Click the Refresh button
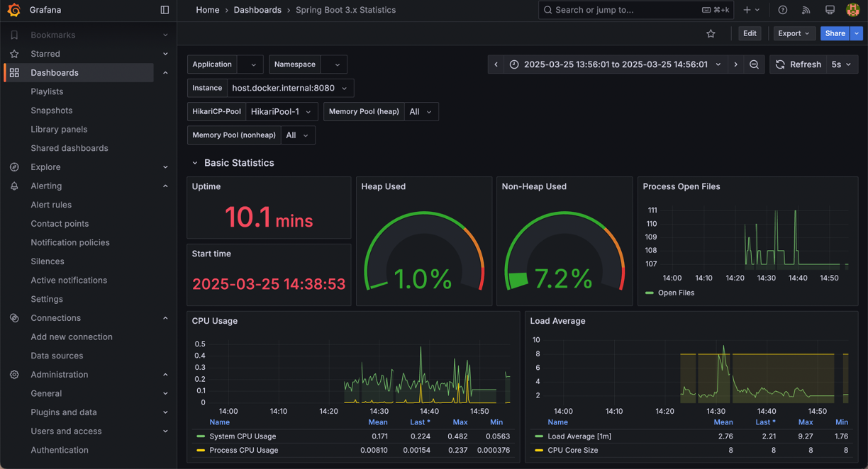Screen dimensions: 868x469 click(798, 64)
